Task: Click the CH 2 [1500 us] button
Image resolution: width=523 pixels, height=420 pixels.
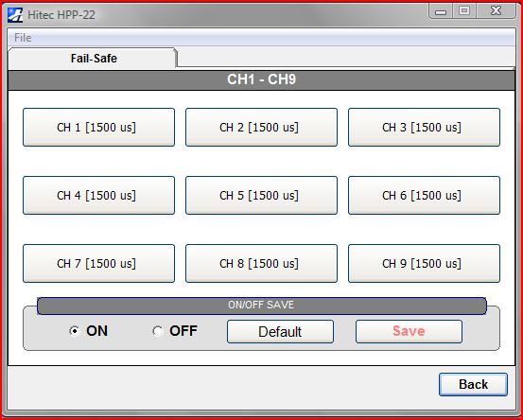Action: 261,127
